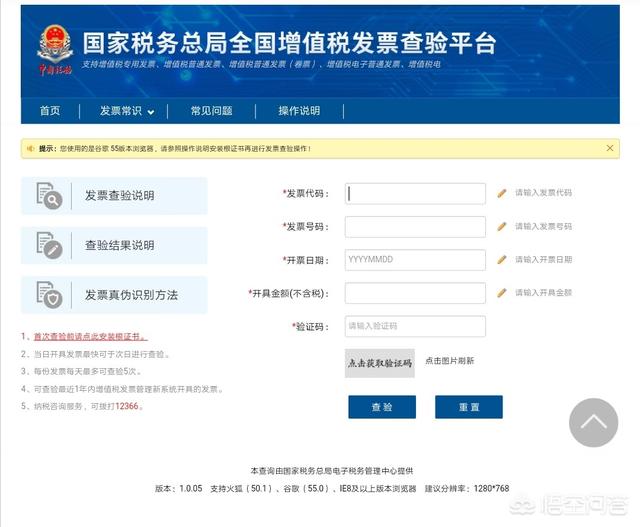
Task: Click the 版本：1.0.05 footer text
Action: (x=178, y=488)
